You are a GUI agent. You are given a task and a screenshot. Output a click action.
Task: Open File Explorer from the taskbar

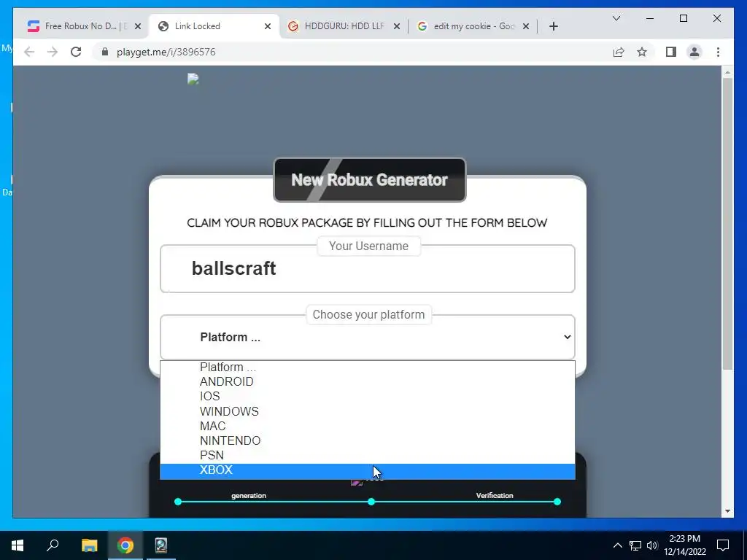pos(89,545)
